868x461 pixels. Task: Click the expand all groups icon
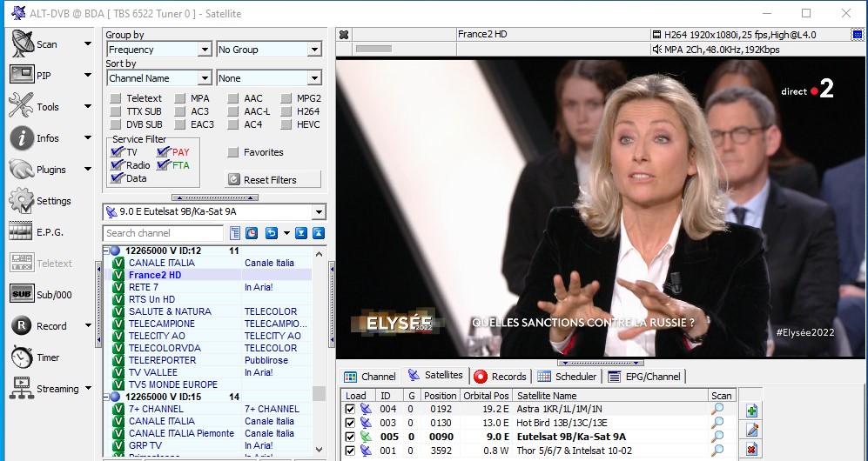[x=301, y=233]
